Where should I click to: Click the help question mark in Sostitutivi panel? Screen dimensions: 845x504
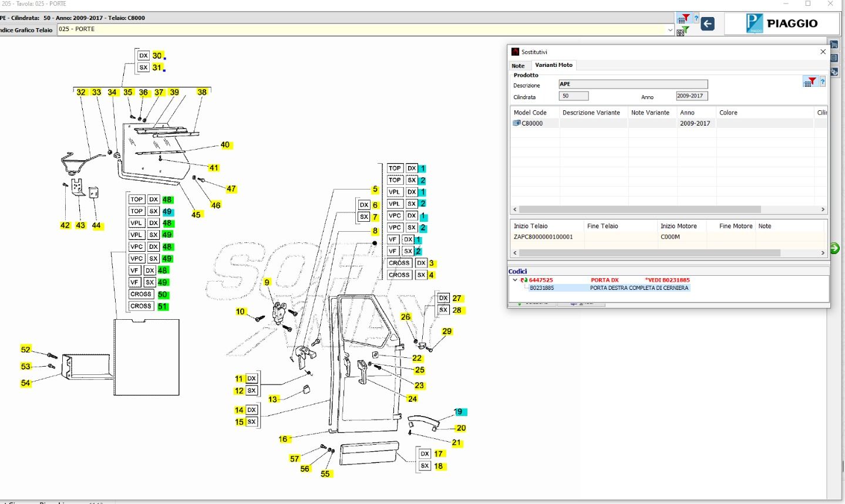(x=823, y=82)
